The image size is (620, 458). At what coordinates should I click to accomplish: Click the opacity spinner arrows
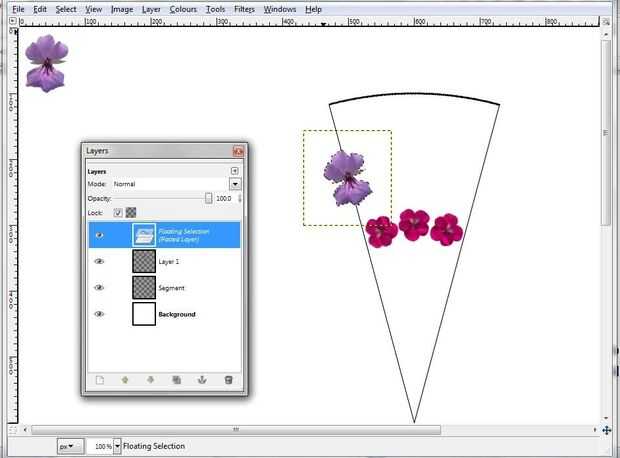[240, 199]
